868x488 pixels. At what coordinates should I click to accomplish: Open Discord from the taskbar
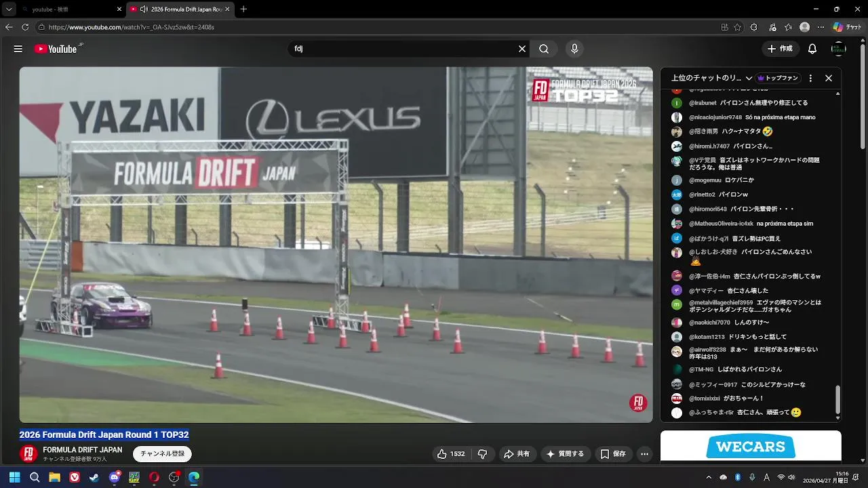coord(115,477)
